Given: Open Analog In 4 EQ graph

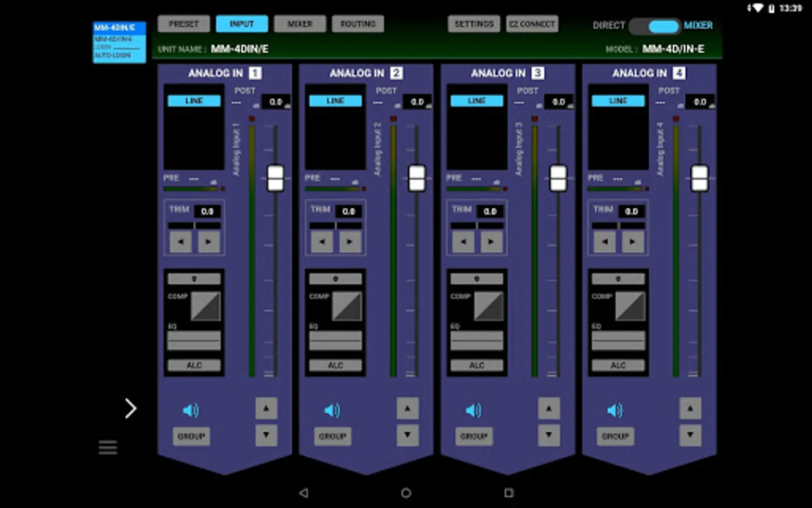Looking at the screenshot, I should coord(619,341).
